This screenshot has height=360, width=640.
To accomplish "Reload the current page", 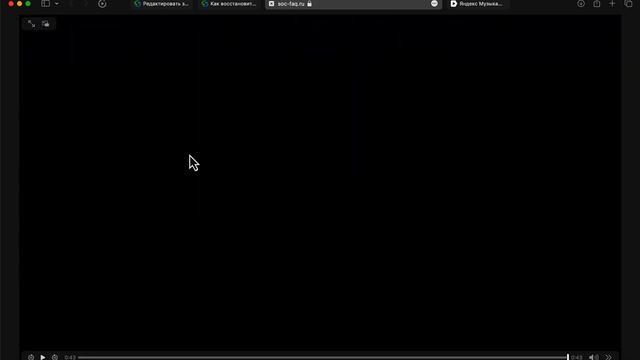I will pyautogui.click(x=102, y=4).
